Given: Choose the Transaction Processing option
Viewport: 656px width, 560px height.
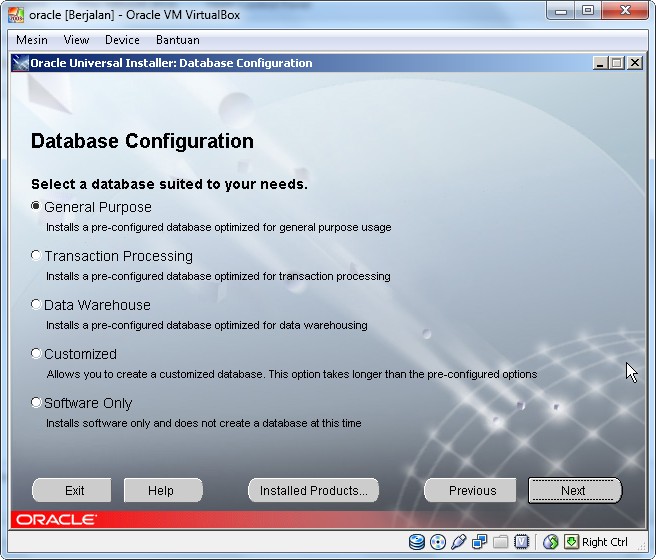Looking at the screenshot, I should point(36,256).
